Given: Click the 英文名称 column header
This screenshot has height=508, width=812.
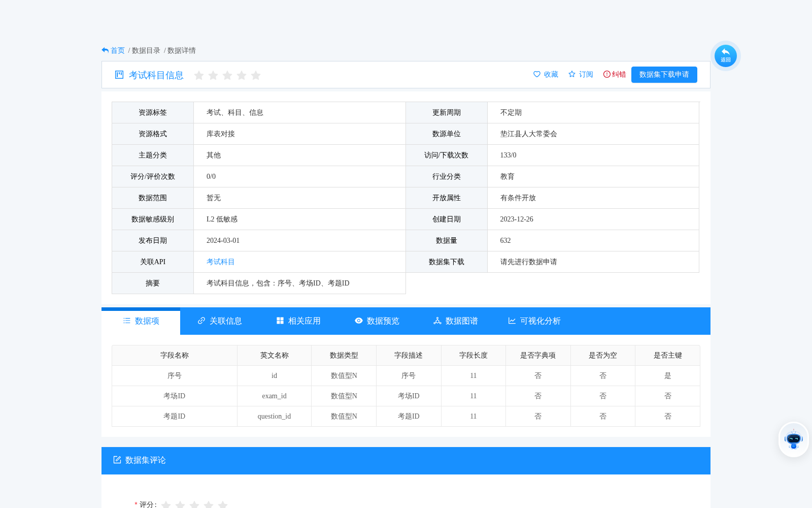Looking at the screenshot, I should (275, 356).
